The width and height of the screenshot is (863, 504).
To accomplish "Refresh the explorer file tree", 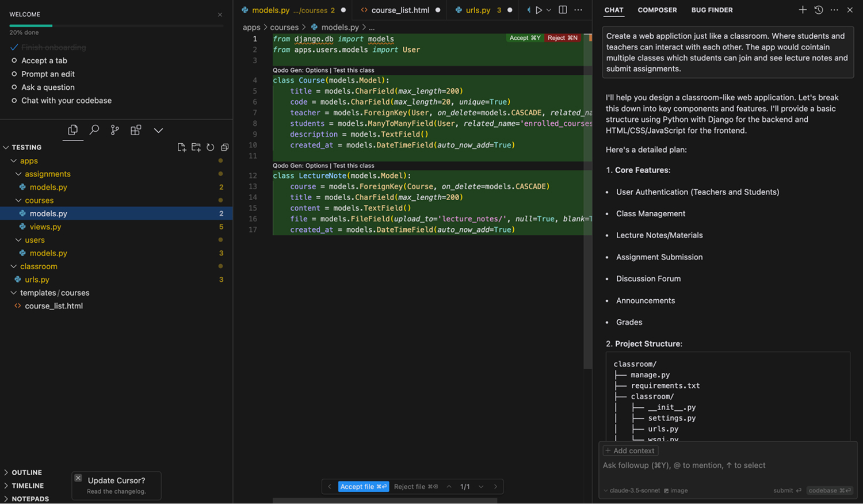I will click(211, 147).
